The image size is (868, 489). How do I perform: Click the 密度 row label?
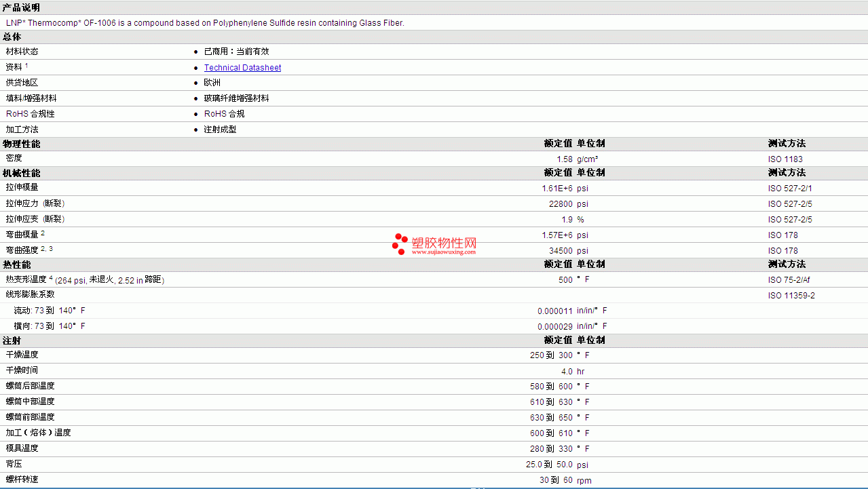pyautogui.click(x=14, y=158)
